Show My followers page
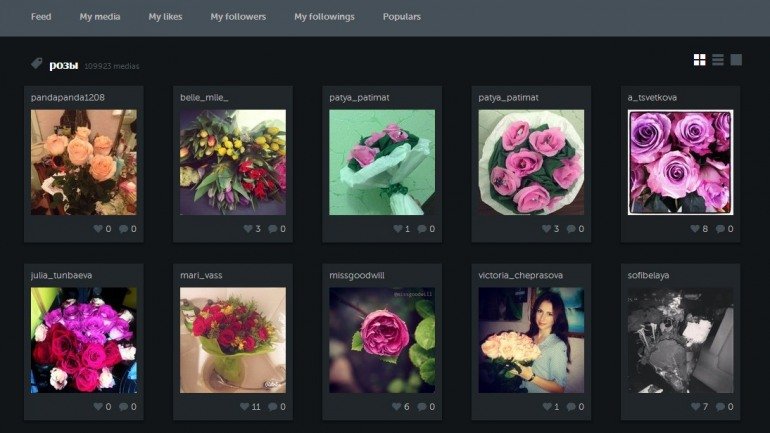 [x=238, y=17]
